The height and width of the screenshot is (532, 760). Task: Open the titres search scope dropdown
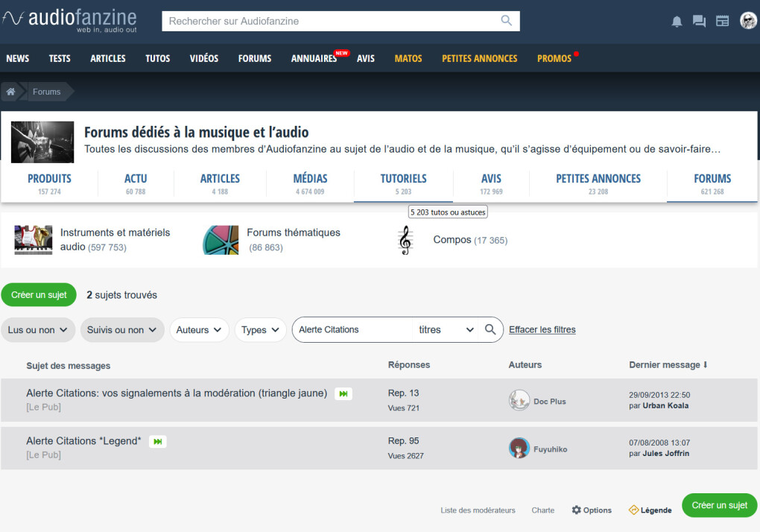(446, 329)
